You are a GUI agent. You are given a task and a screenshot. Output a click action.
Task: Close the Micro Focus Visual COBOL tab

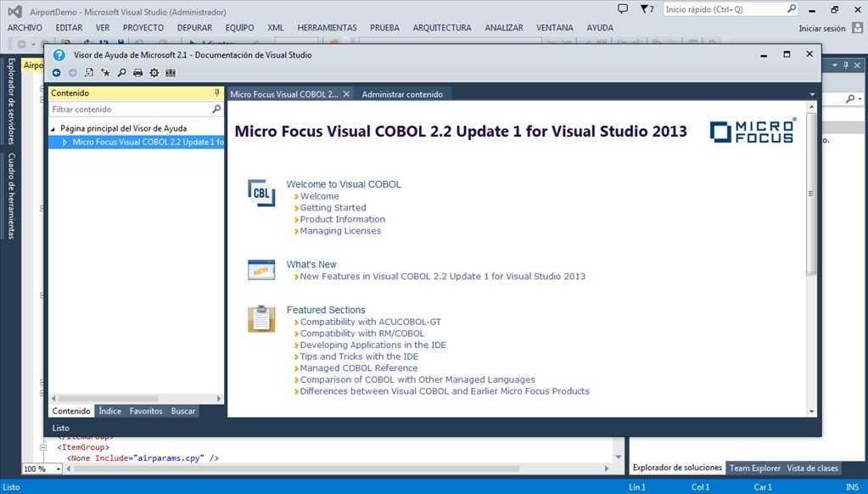click(346, 94)
